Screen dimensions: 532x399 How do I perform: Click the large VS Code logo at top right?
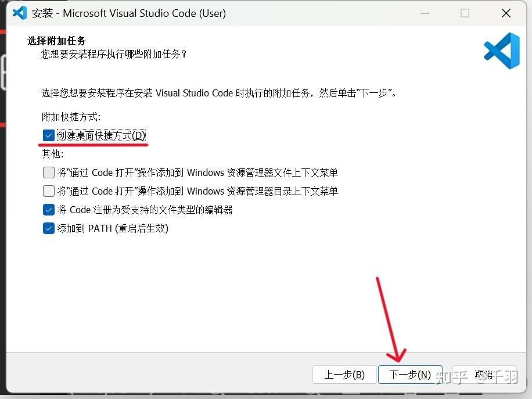(501, 51)
